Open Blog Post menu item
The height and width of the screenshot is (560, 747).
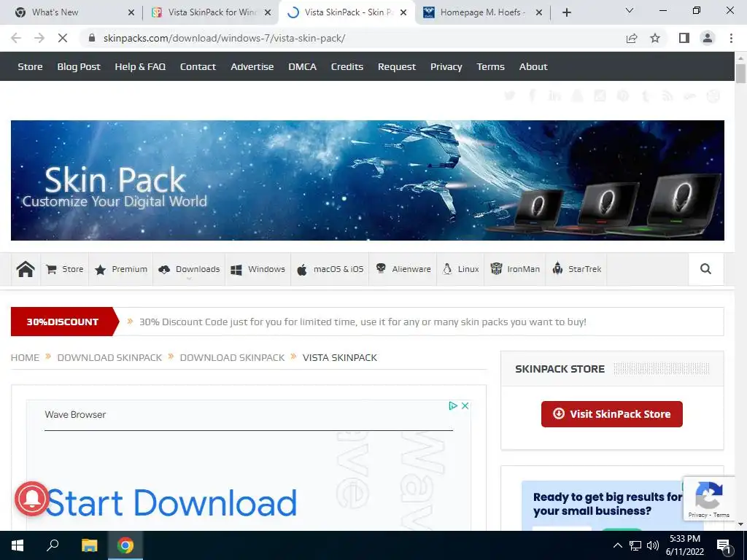click(x=79, y=66)
